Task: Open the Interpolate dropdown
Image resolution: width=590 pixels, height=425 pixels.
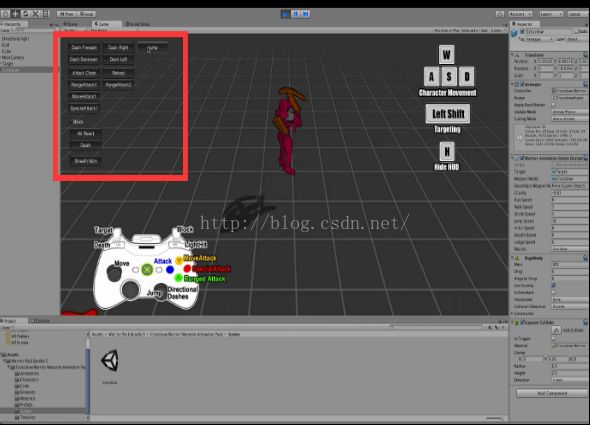Action: coord(570,300)
